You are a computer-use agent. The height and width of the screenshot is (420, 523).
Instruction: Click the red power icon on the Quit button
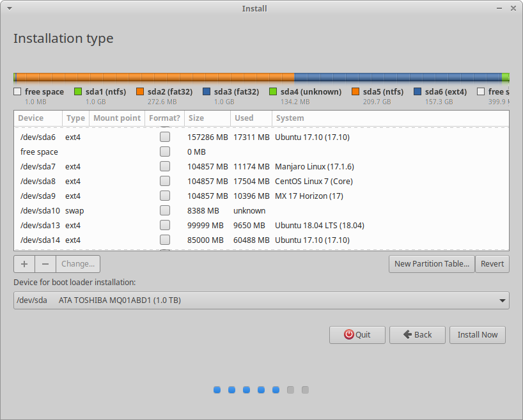tap(348, 334)
